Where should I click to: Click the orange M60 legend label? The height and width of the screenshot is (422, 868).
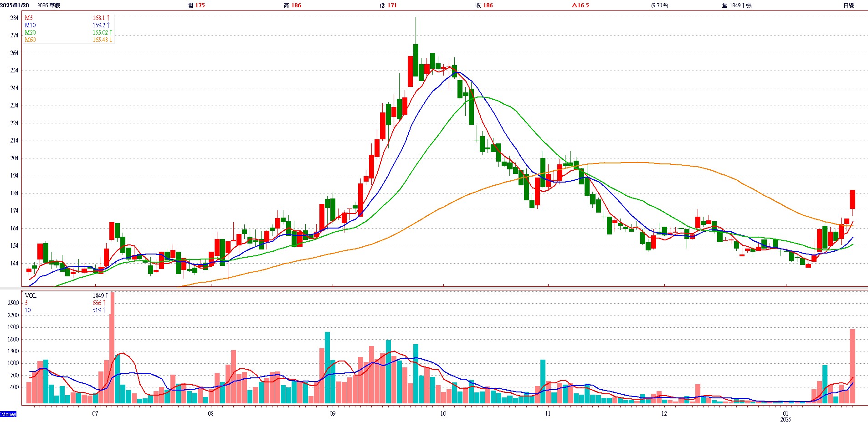(30, 40)
